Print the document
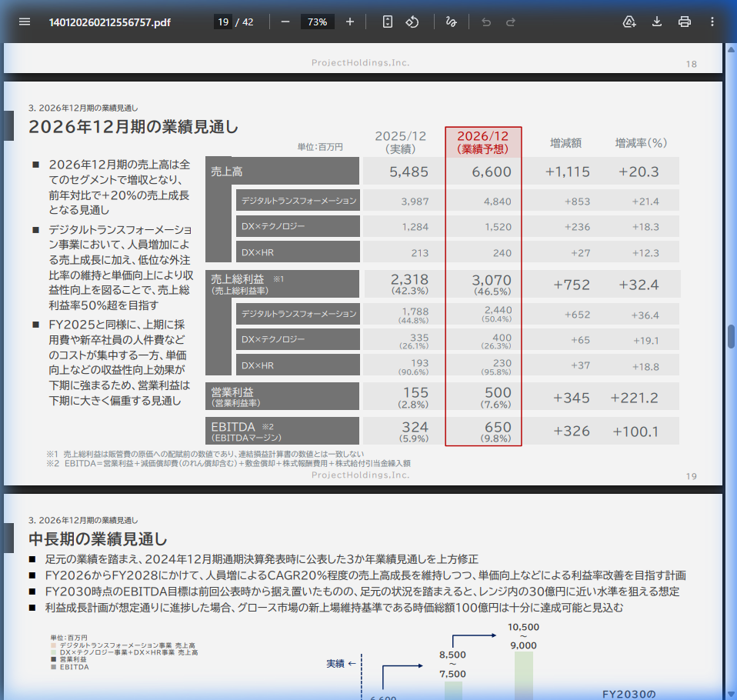737x700 pixels. click(684, 22)
